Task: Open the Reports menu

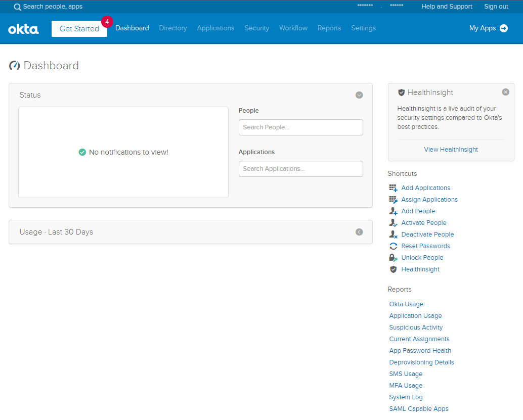Action: [x=329, y=28]
